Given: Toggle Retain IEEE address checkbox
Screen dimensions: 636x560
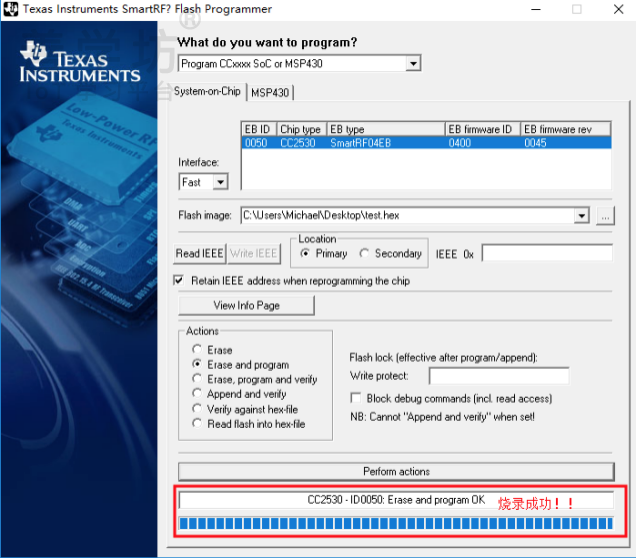Looking at the screenshot, I should click(178, 280).
